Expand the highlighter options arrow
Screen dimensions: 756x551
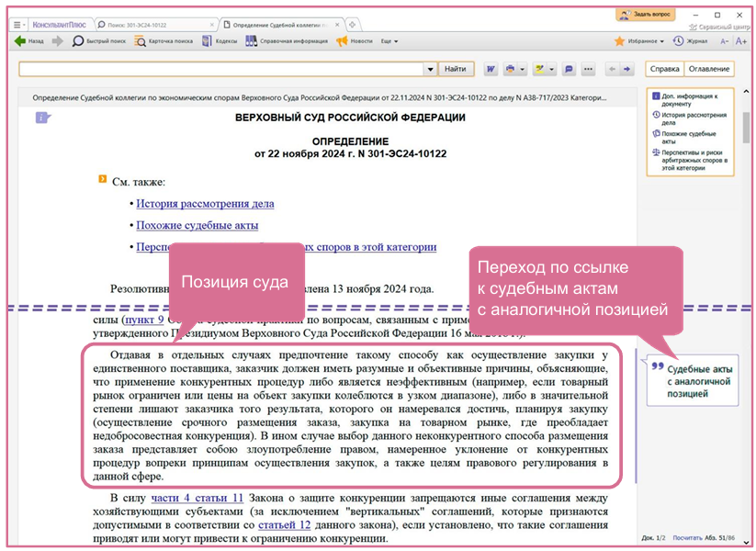[551, 69]
